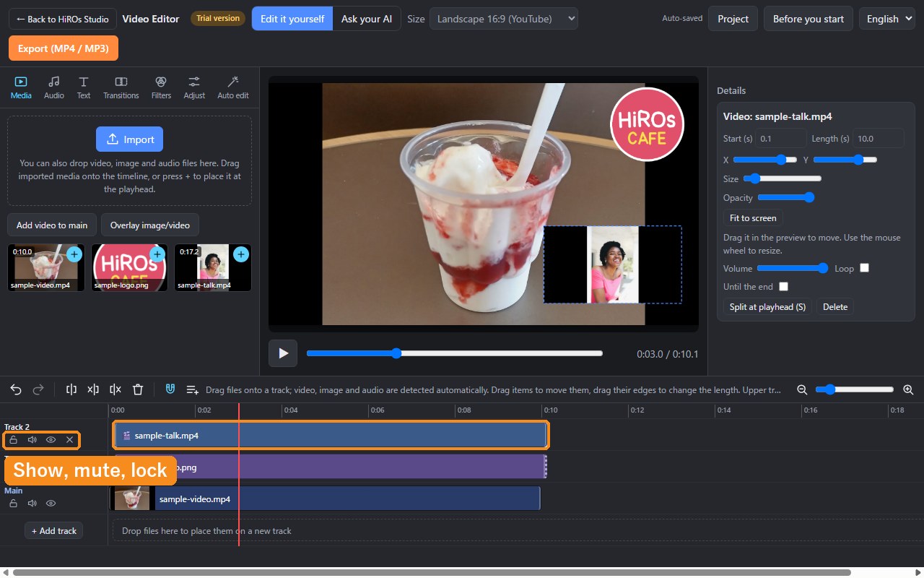Open the Media panel tab
This screenshot has height=578, width=924.
[x=21, y=87]
